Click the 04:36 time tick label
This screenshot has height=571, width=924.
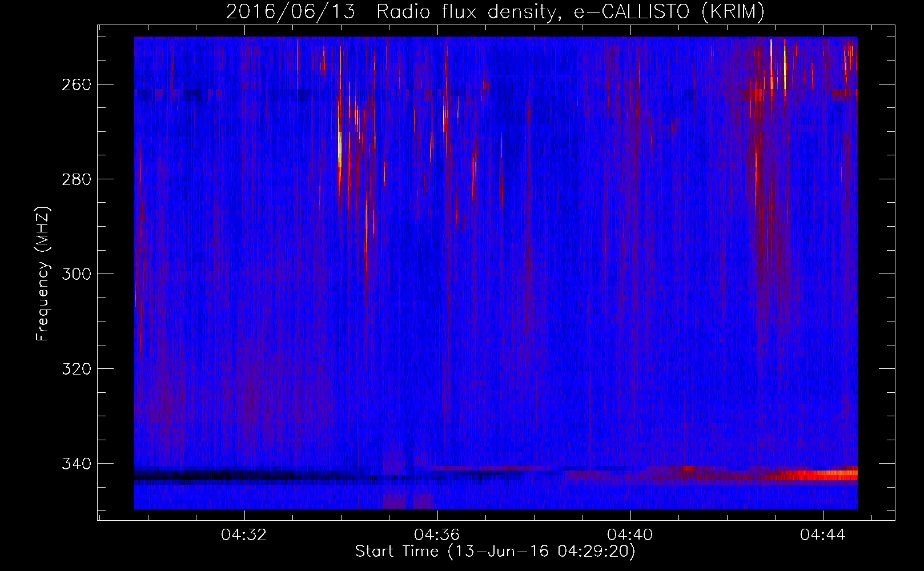[437, 535]
